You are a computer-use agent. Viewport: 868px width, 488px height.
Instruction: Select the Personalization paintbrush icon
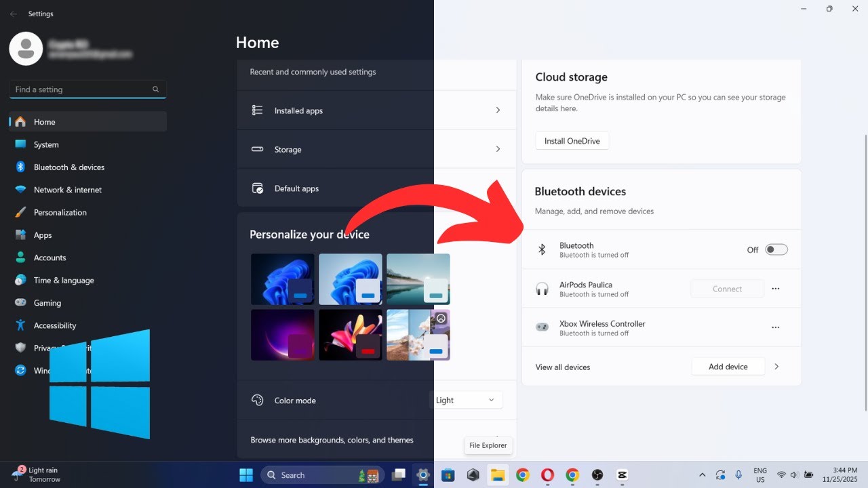[20, 212]
